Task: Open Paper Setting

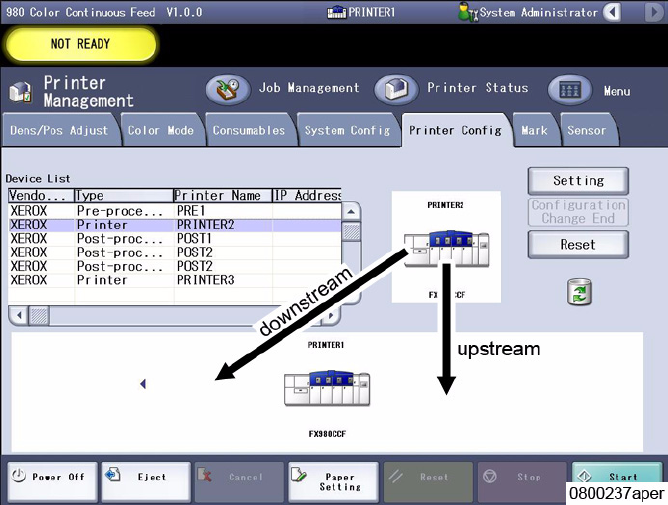Action: (x=333, y=481)
